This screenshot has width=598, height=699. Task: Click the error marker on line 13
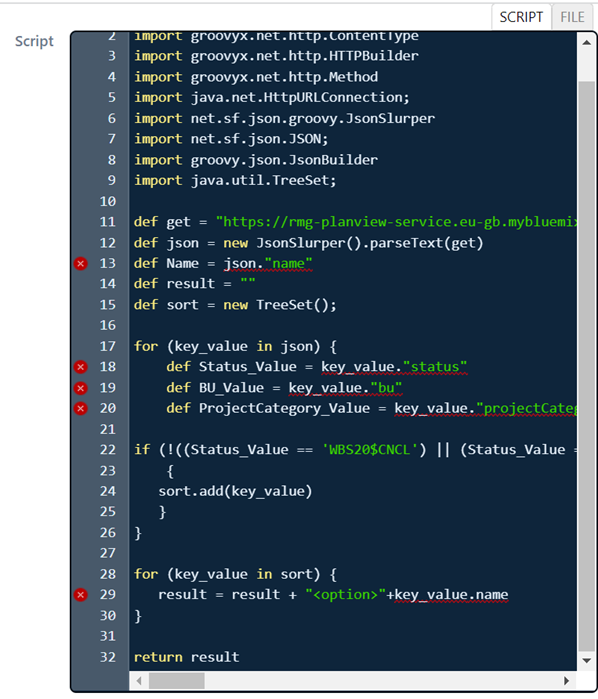tap(81, 263)
